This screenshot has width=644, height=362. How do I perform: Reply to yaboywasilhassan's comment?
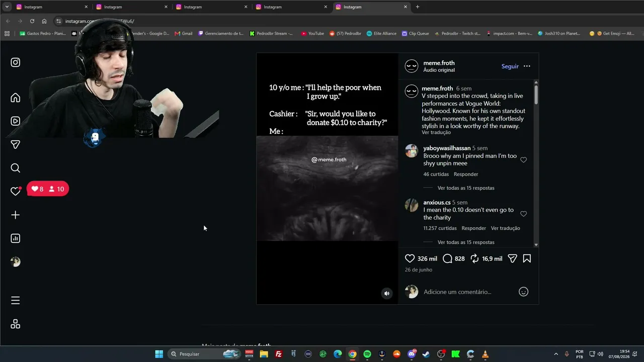click(466, 174)
